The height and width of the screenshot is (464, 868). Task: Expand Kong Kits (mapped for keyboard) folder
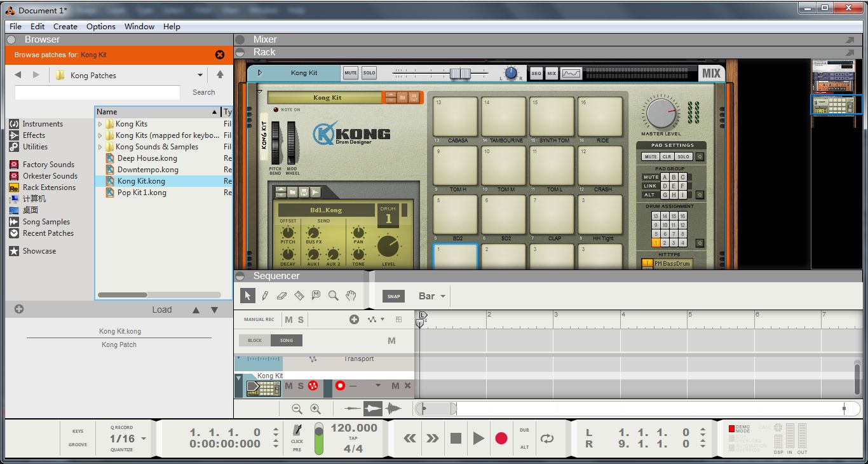coord(100,135)
